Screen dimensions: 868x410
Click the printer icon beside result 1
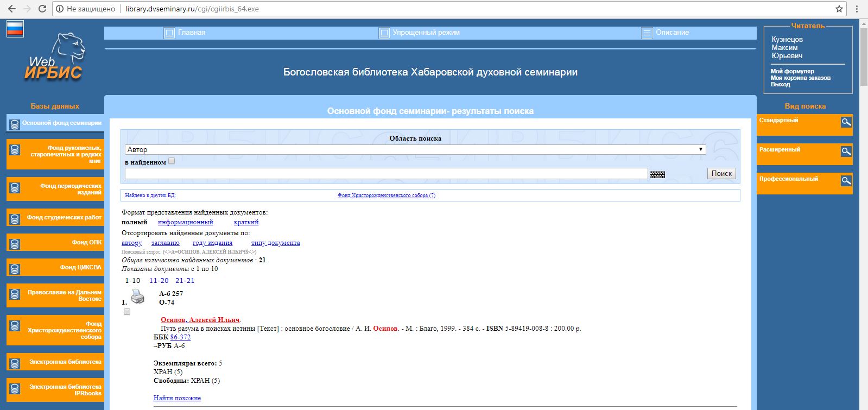138,296
